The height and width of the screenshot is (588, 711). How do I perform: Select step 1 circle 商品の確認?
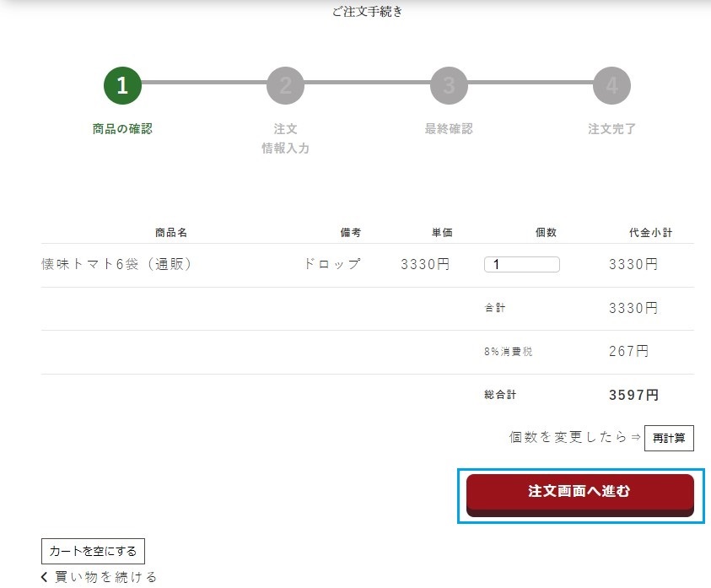(122, 85)
